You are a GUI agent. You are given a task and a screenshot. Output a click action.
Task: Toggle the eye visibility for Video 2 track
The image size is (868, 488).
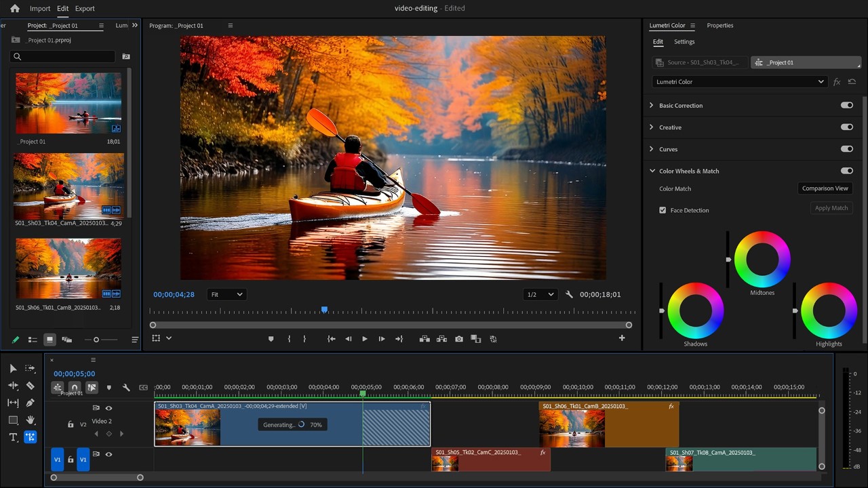(x=108, y=407)
